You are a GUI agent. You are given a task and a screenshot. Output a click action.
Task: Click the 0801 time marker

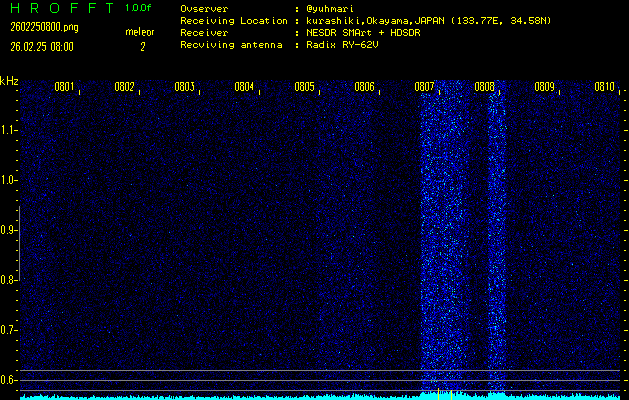pos(64,87)
